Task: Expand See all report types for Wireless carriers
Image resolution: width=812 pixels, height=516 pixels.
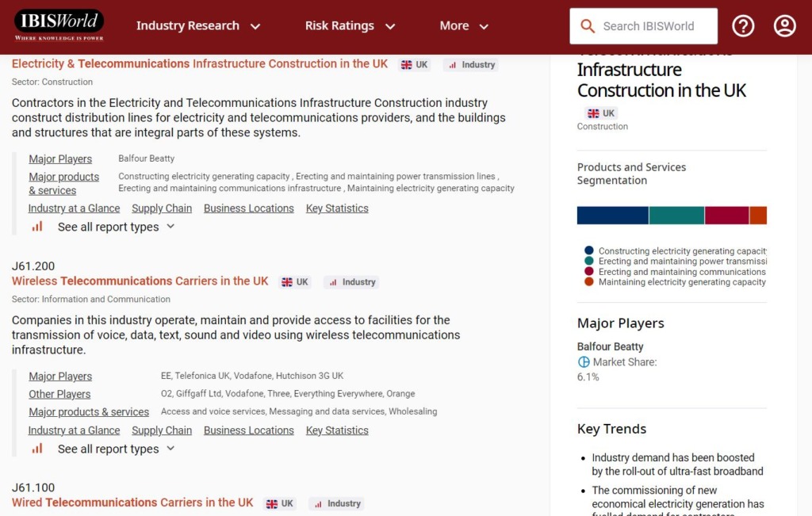Action: (116, 449)
